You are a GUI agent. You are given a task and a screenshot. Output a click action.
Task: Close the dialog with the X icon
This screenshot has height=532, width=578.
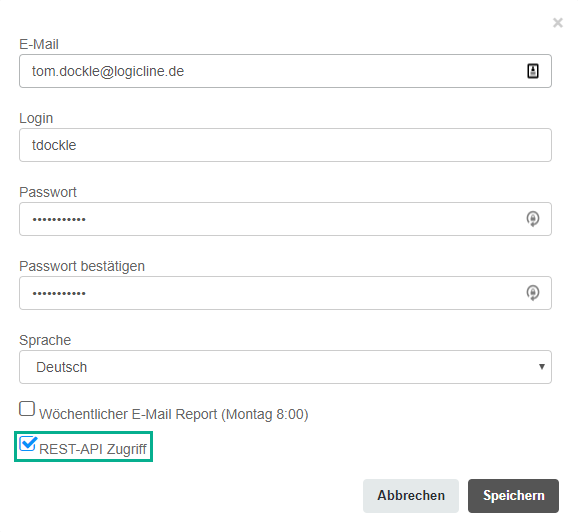pyautogui.click(x=557, y=23)
